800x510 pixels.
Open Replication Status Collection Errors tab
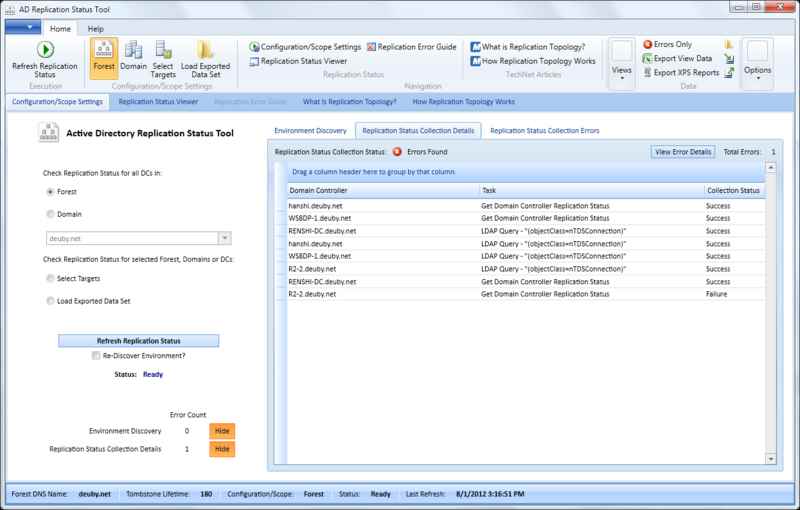pyautogui.click(x=544, y=131)
